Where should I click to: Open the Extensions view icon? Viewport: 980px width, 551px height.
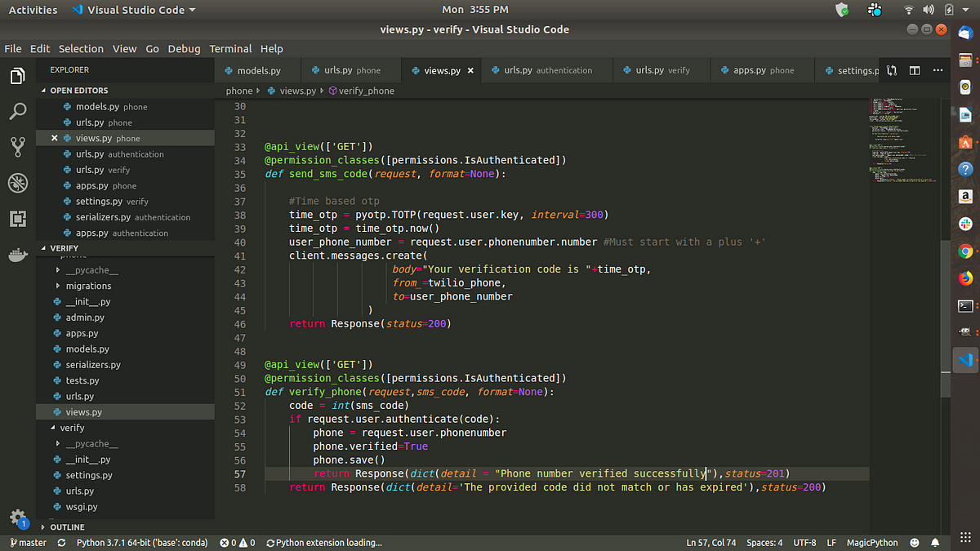pyautogui.click(x=18, y=219)
